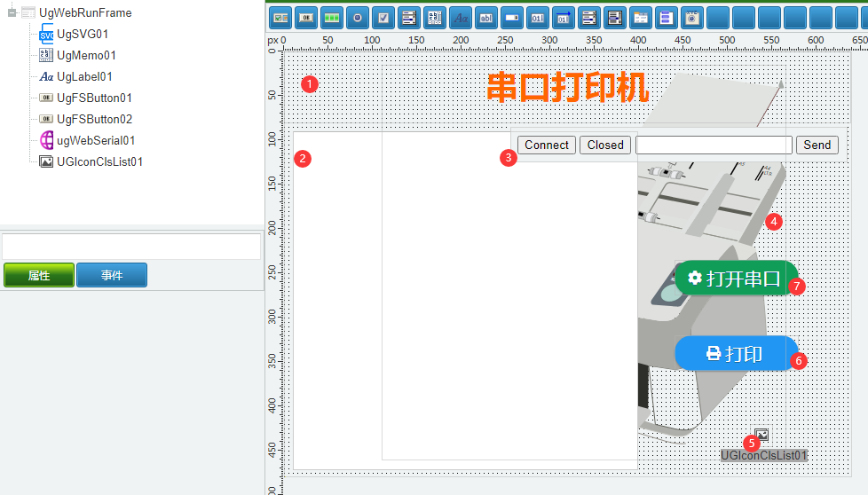
Task: Collapse the UgWebRunFrame tree node
Action: [x=12, y=12]
